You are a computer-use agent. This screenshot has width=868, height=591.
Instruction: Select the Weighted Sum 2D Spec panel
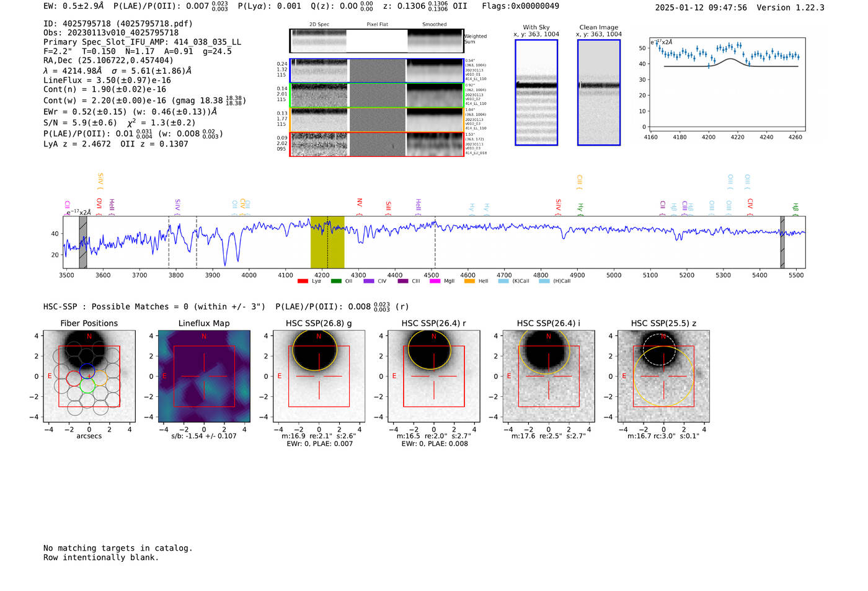tap(319, 40)
